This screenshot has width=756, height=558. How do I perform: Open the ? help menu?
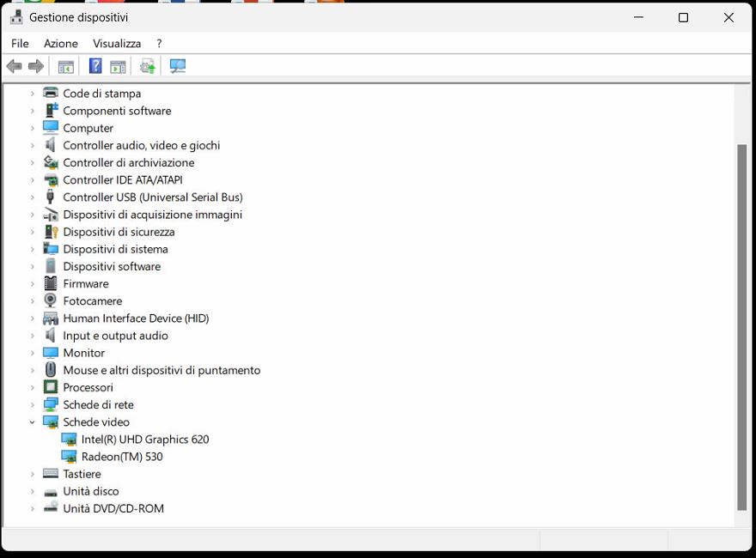[x=159, y=44]
